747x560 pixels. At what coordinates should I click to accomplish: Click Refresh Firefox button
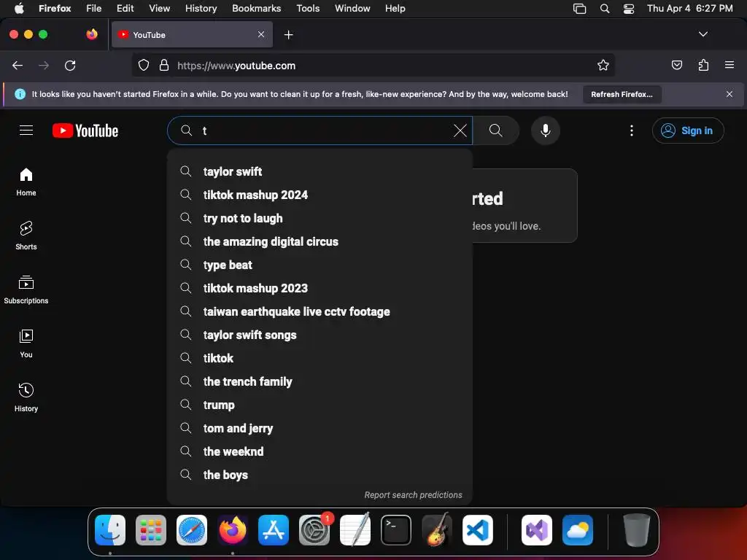click(622, 94)
